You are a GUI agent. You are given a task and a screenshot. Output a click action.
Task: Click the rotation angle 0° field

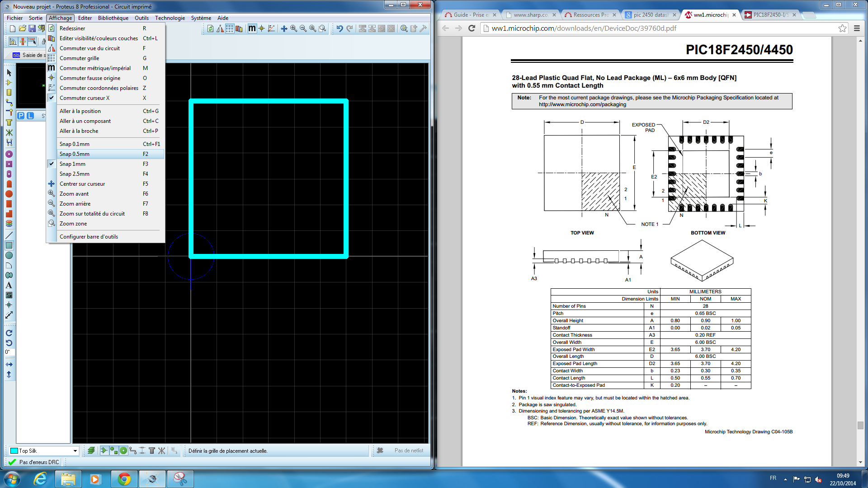[10, 352]
